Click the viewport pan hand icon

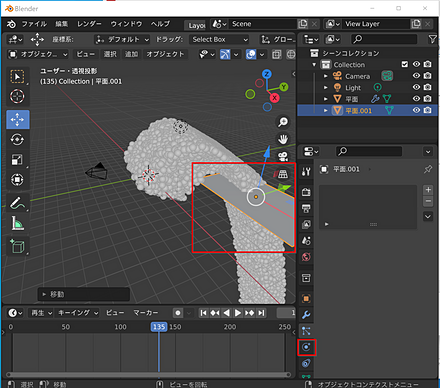[283, 139]
